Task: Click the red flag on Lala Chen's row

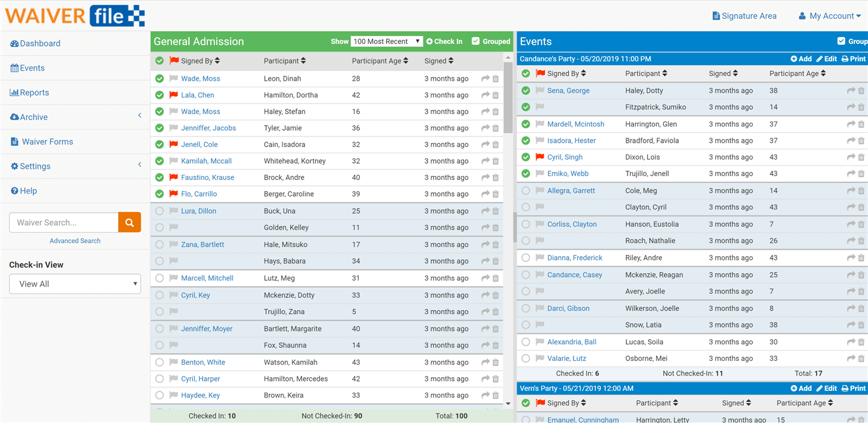Action: pyautogui.click(x=173, y=95)
